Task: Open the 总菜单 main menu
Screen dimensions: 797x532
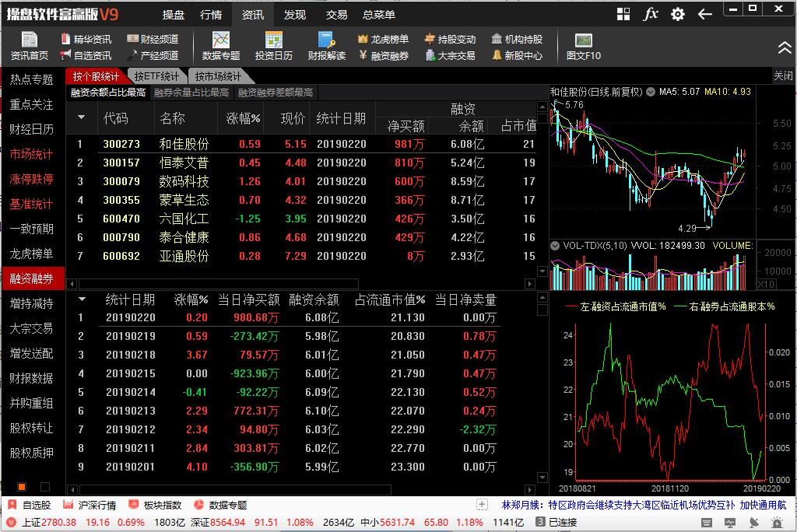Action: [379, 15]
